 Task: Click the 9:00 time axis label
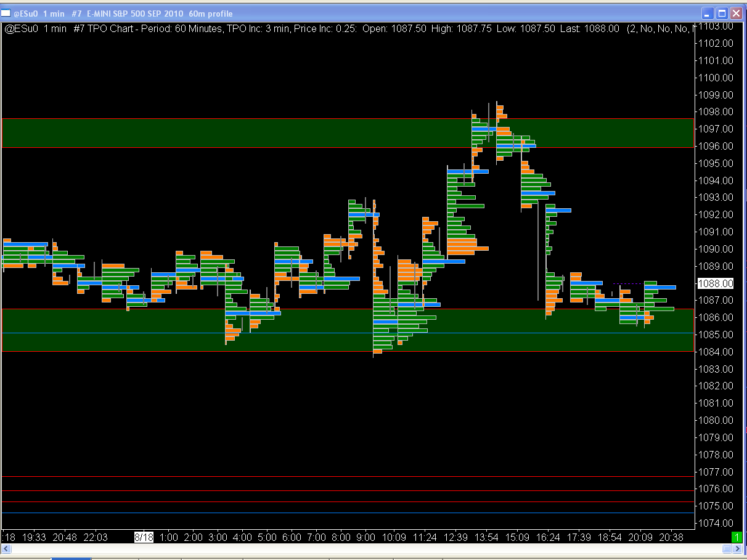pyautogui.click(x=365, y=537)
